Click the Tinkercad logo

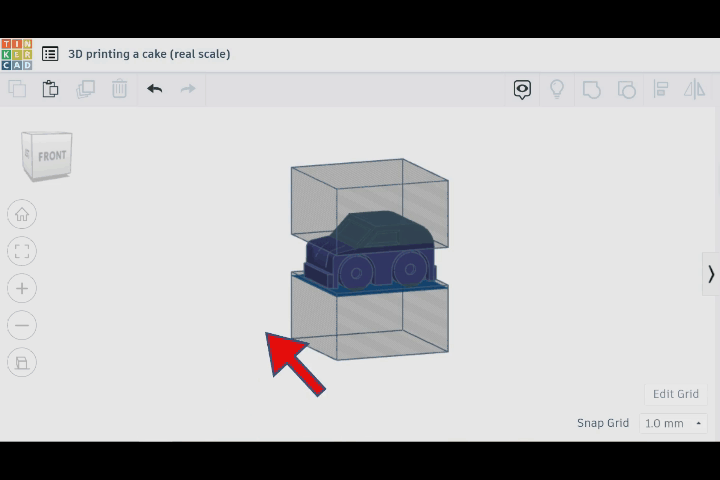click(x=17, y=54)
